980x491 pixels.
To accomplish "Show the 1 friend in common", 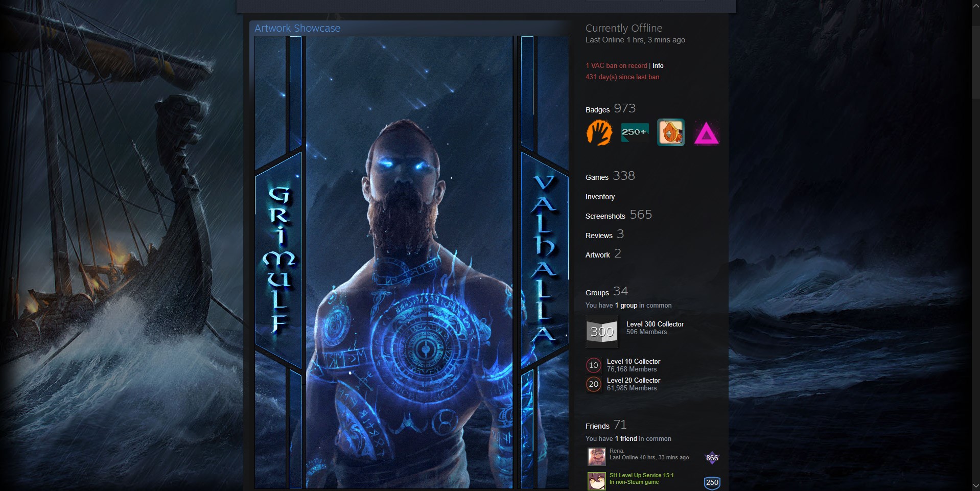I will (x=626, y=438).
